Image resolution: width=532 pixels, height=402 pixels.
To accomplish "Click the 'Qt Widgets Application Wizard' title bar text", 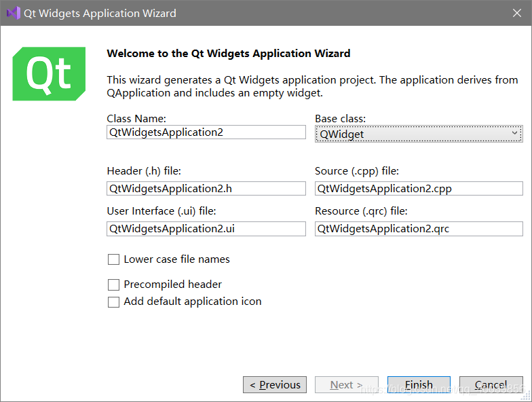I will pyautogui.click(x=100, y=14).
